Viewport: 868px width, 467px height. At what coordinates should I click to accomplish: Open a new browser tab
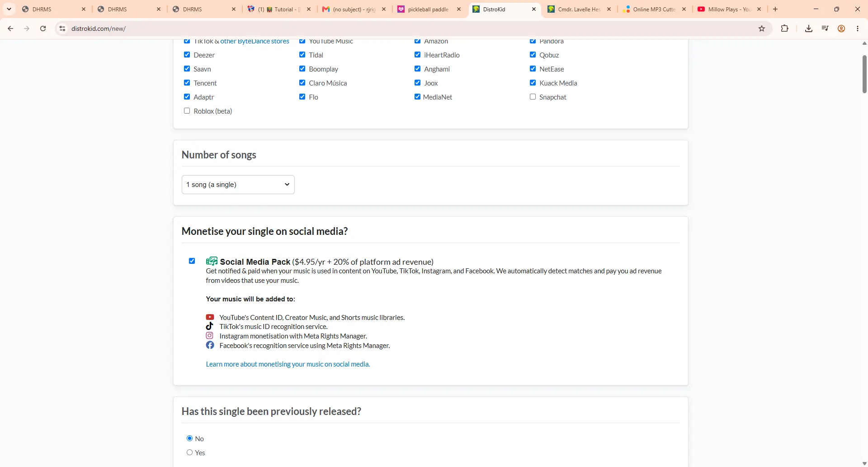point(775,9)
